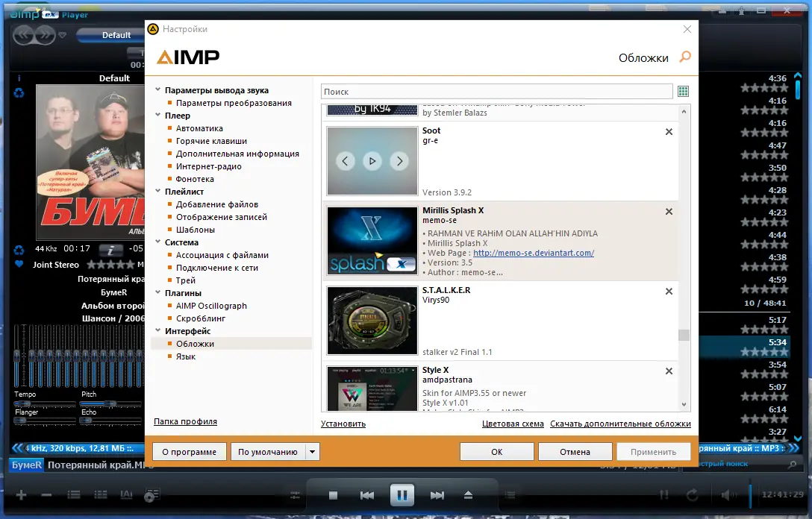Open the equalizer sliders icon left of stop
The width and height of the screenshot is (812, 519).
click(296, 495)
